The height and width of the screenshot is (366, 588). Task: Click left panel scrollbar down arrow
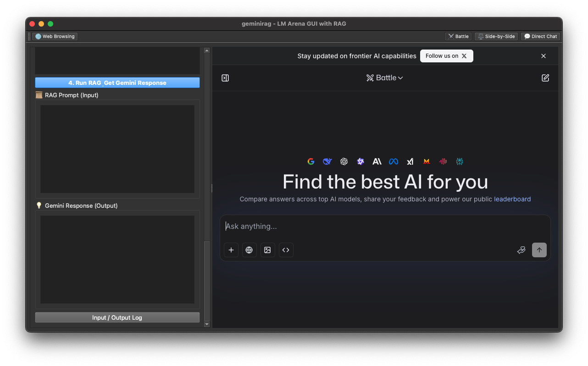pyautogui.click(x=207, y=324)
